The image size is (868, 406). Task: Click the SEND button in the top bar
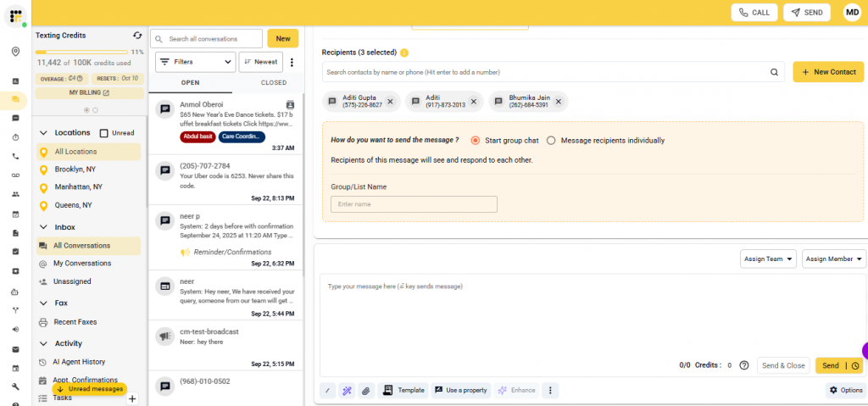807,12
